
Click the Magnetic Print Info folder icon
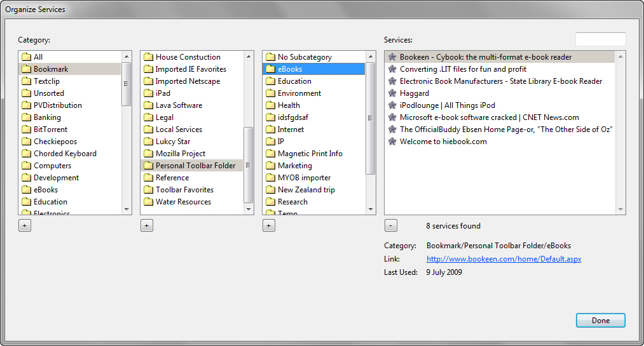point(270,154)
